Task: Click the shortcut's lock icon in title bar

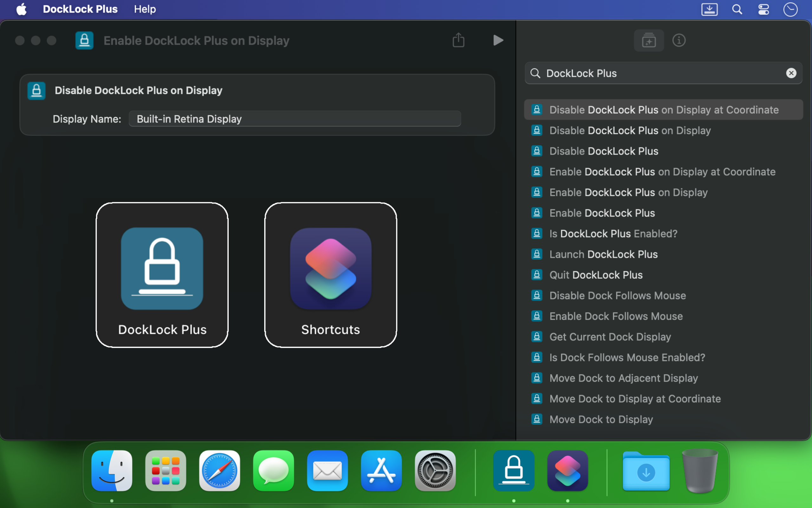Action: coord(84,41)
